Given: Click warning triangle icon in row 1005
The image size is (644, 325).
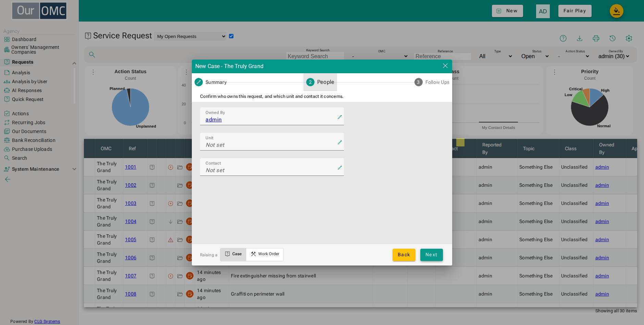Looking at the screenshot, I should click(171, 240).
